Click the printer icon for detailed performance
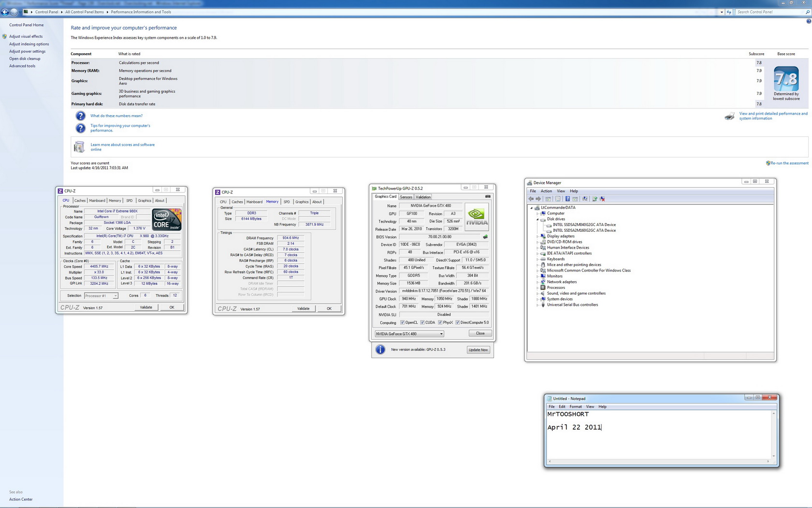This screenshot has width=812, height=508. tap(730, 116)
